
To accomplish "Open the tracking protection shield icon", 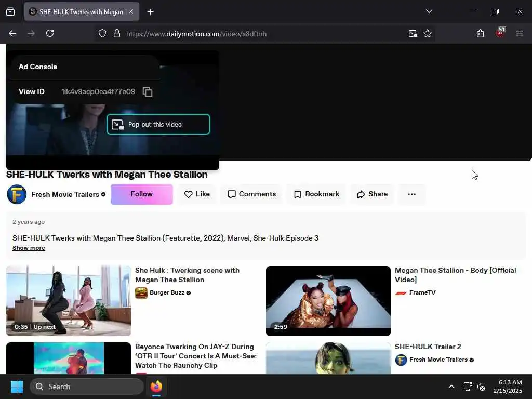I will pyautogui.click(x=102, y=34).
